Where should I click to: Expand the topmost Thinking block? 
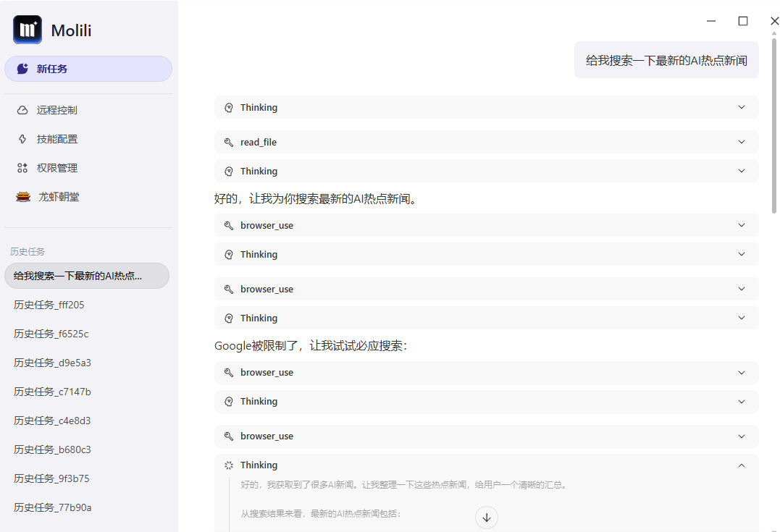click(741, 107)
